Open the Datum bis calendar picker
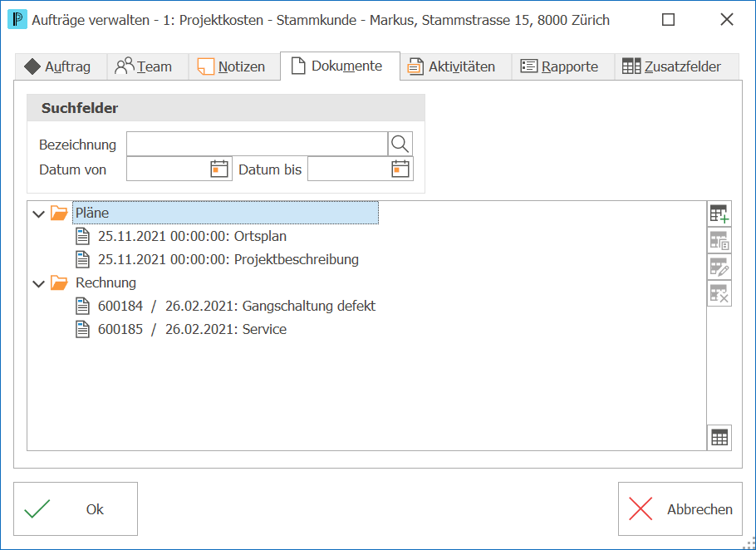The height and width of the screenshot is (550, 756). tap(400, 169)
